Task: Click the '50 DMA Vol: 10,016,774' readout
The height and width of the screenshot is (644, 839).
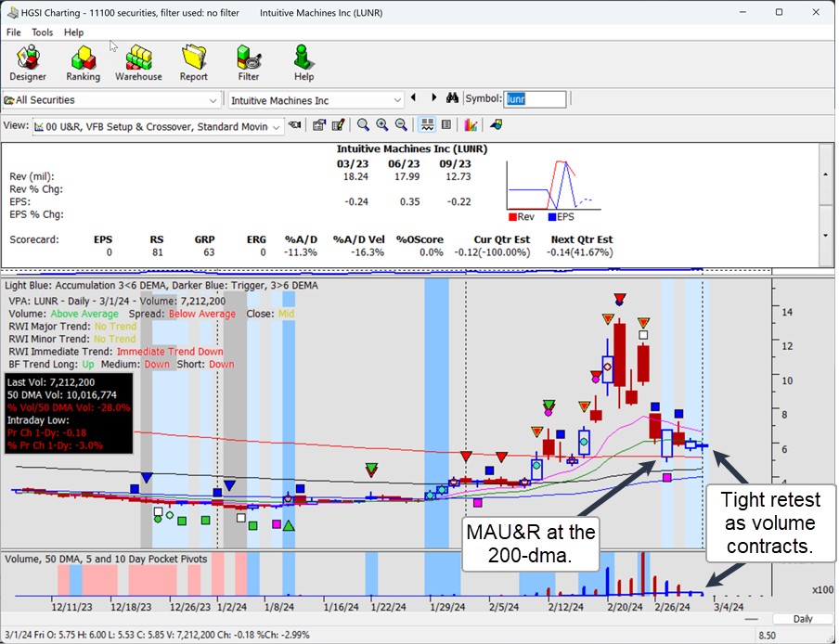Action: (61, 395)
